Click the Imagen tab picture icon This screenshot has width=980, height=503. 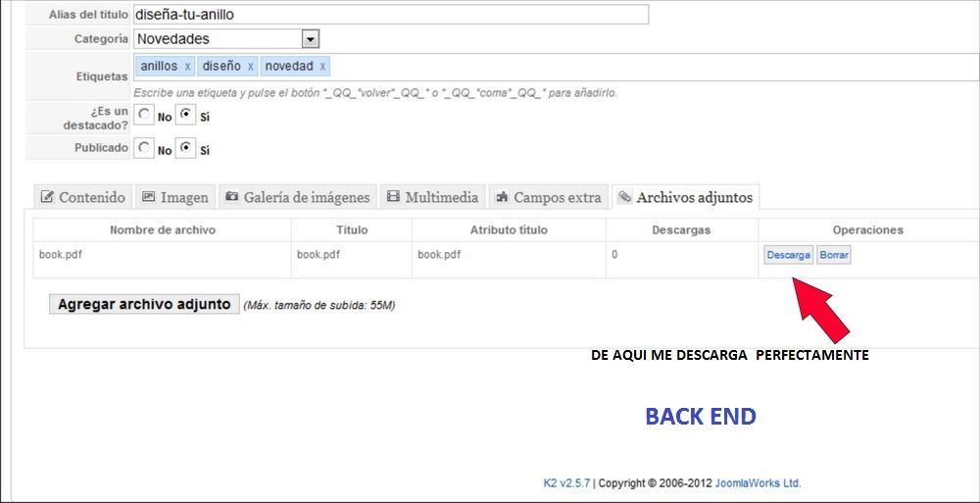tap(148, 197)
